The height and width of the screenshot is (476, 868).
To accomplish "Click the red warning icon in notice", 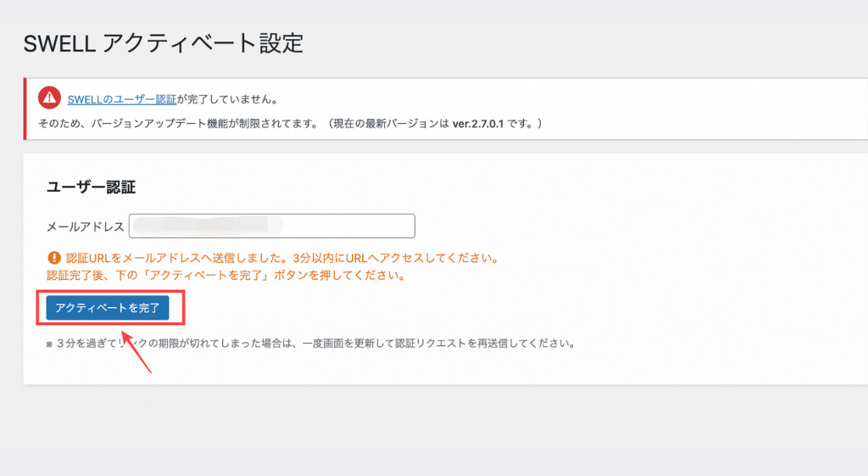I will pyautogui.click(x=49, y=98).
